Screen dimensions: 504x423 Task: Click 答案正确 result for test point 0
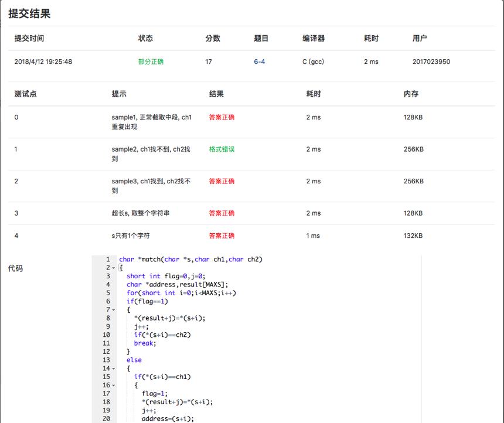tap(222, 117)
